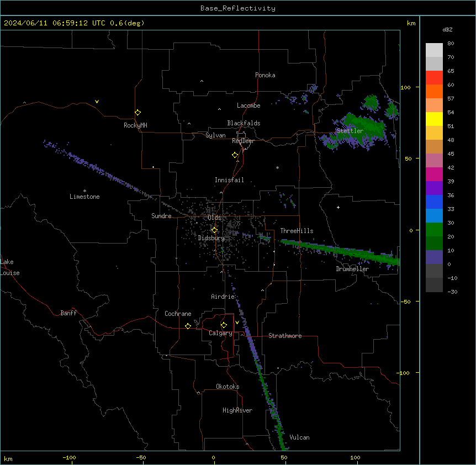Click the Blackfalds city label
Viewport: 476px width, 465px height.
244,123
